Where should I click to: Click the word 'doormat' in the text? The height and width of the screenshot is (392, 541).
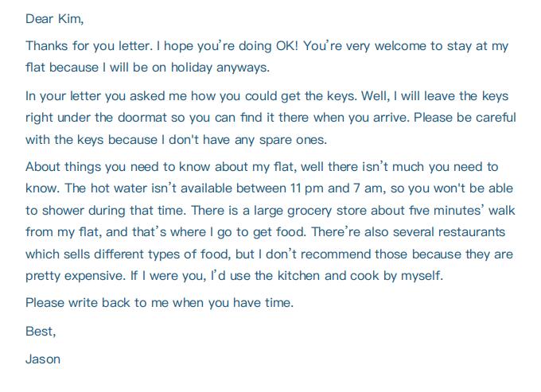coord(142,118)
